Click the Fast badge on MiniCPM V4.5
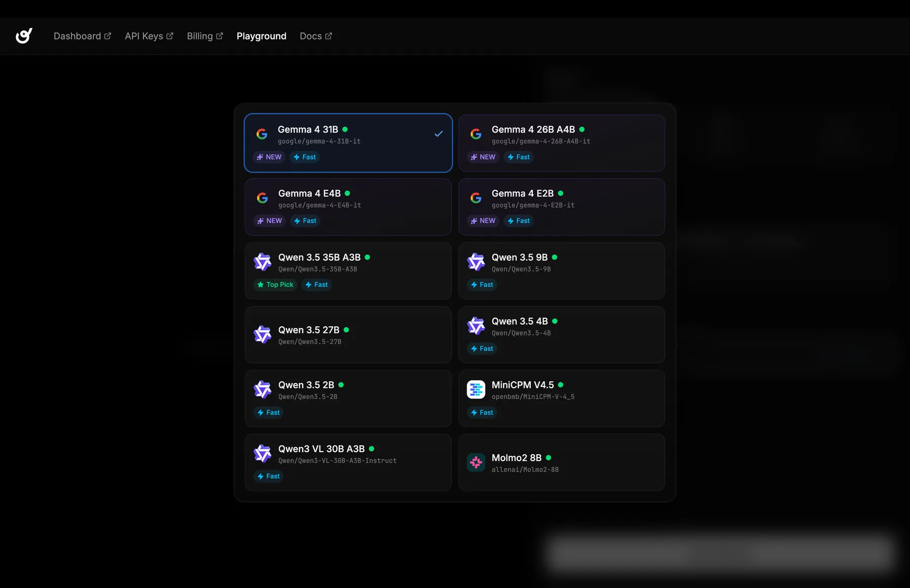Screen dimensions: 910x588 tap(482, 413)
